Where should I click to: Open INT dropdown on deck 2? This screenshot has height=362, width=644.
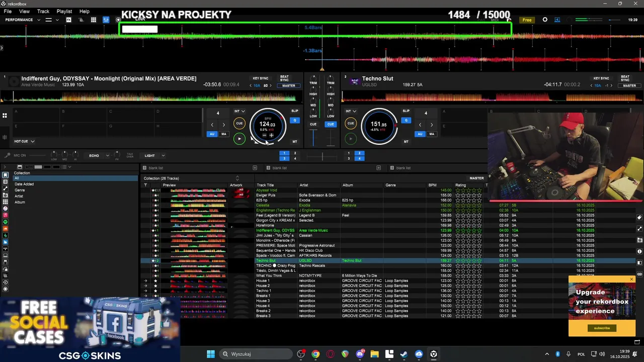pos(351,111)
